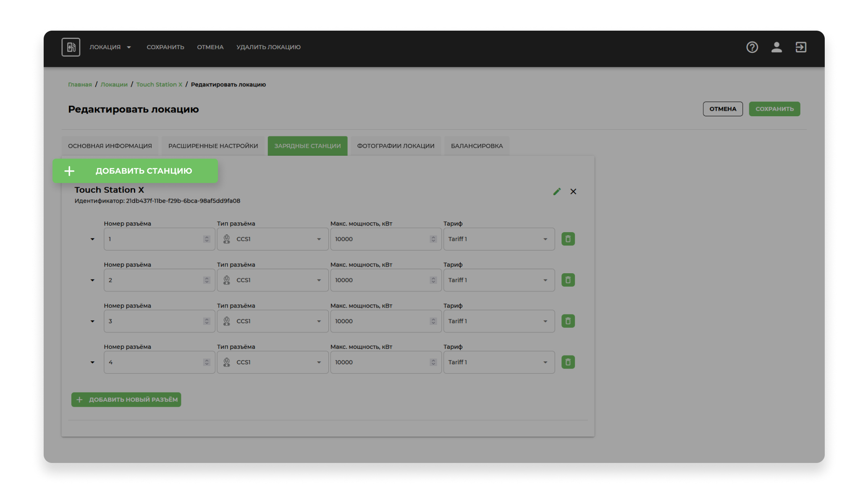
Task: Switch to ОСНОВНАЯ ИНФОРМАЦИЯ tab
Action: click(110, 146)
